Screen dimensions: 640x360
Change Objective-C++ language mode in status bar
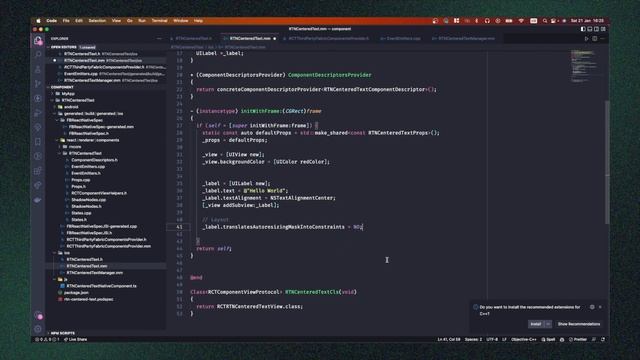coord(524,339)
